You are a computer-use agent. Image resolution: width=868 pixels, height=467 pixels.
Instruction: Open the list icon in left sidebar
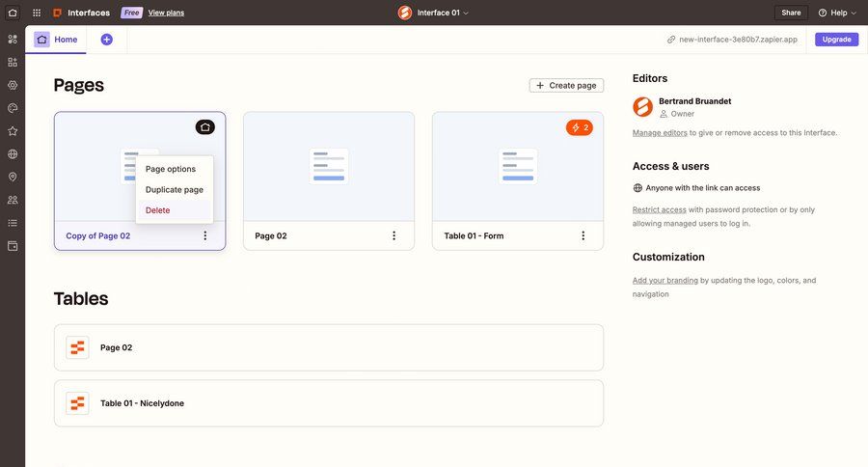point(13,223)
